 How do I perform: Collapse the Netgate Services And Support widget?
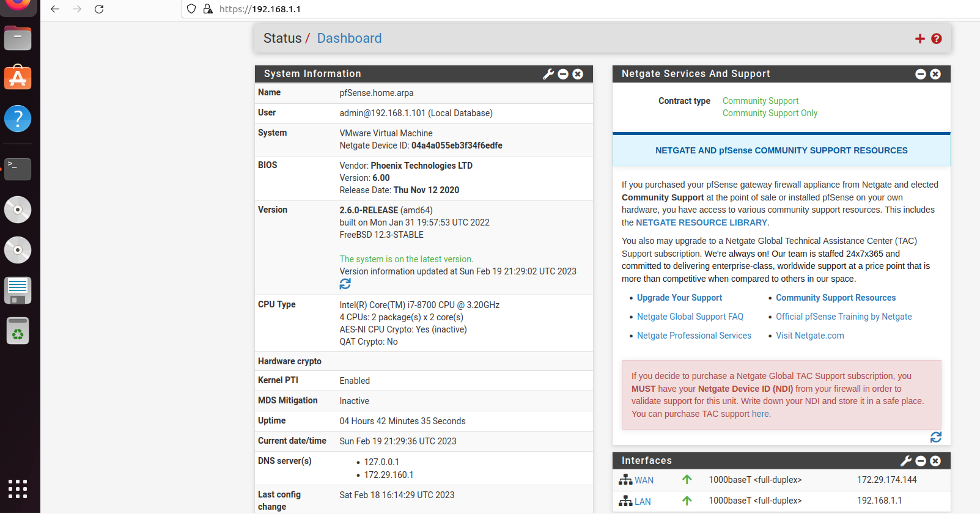(921, 74)
